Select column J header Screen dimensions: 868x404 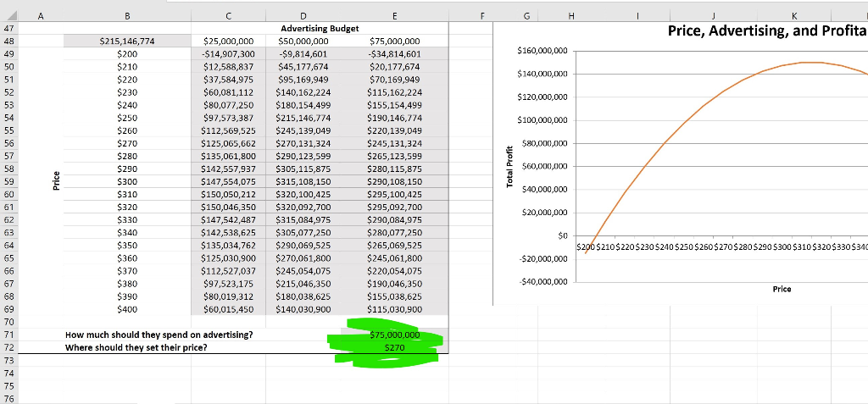click(x=713, y=17)
